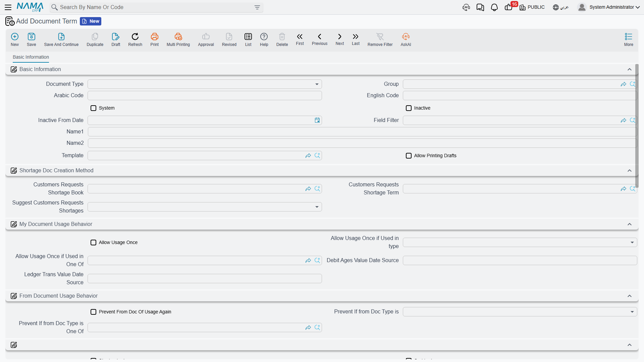644x362 pixels.
Task: Go to Previous record
Action: pyautogui.click(x=320, y=39)
